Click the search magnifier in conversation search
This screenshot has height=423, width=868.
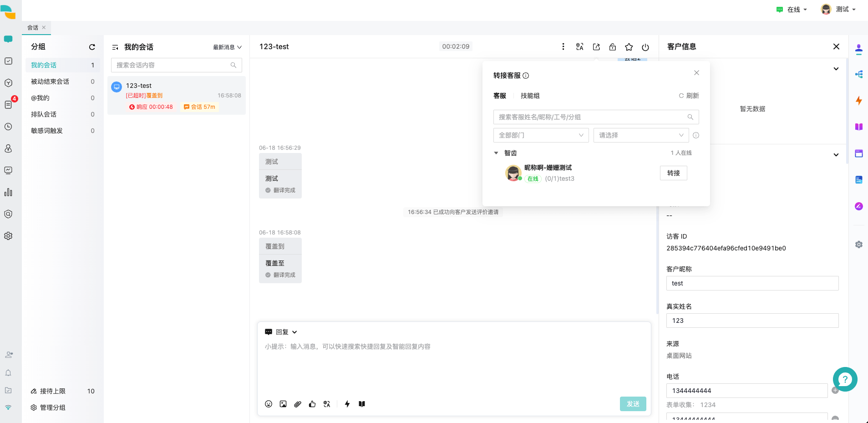233,65
